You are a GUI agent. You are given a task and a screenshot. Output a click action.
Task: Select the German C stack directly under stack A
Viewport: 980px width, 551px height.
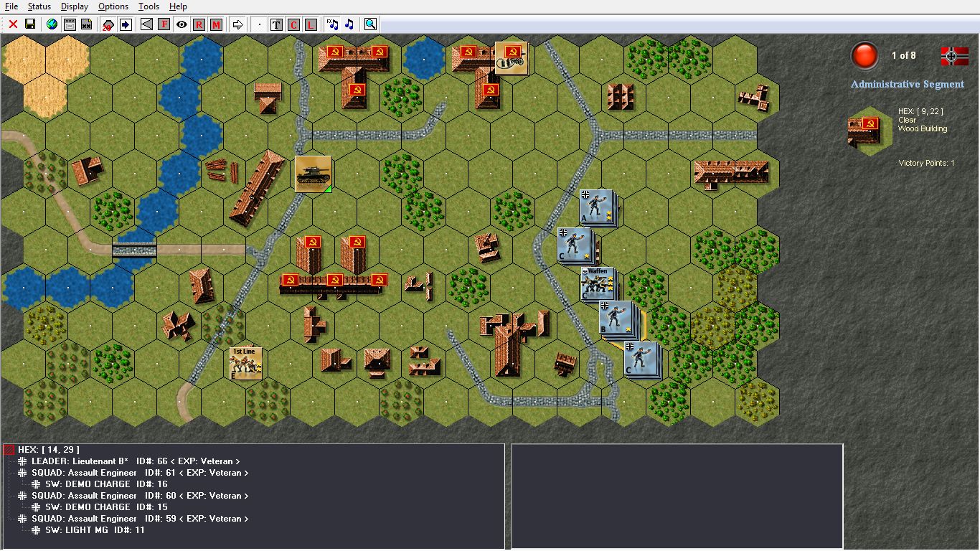pyautogui.click(x=576, y=245)
